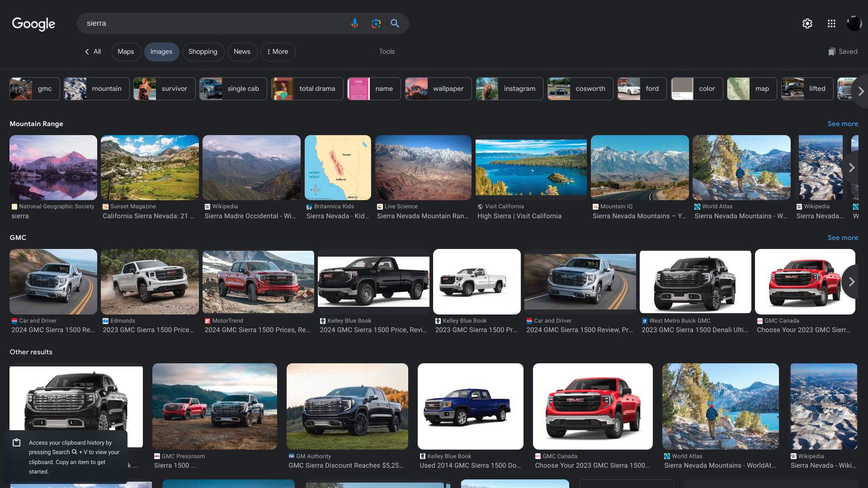This screenshot has width=868, height=488.
Task: Filter by the survivor chip
Action: (x=164, y=89)
